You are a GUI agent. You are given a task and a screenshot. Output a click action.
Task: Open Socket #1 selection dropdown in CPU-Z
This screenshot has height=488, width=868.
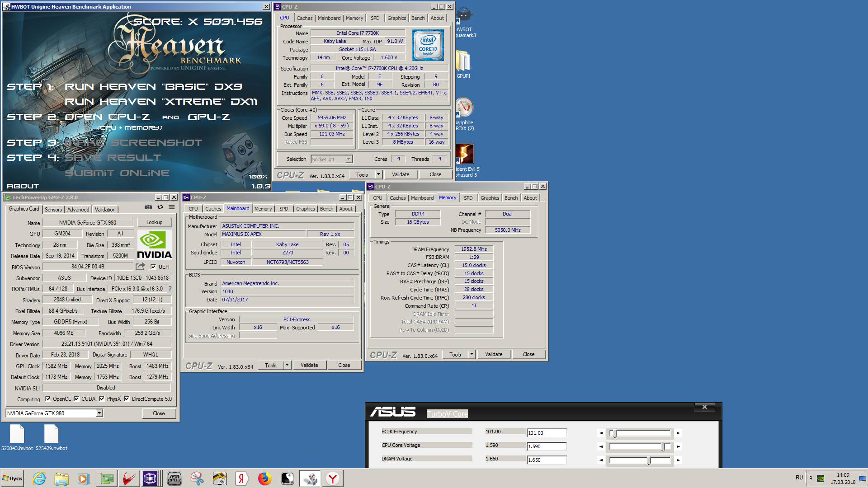(x=349, y=159)
